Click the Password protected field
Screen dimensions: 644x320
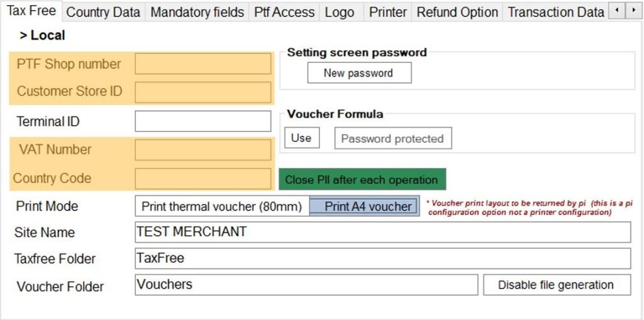click(392, 138)
